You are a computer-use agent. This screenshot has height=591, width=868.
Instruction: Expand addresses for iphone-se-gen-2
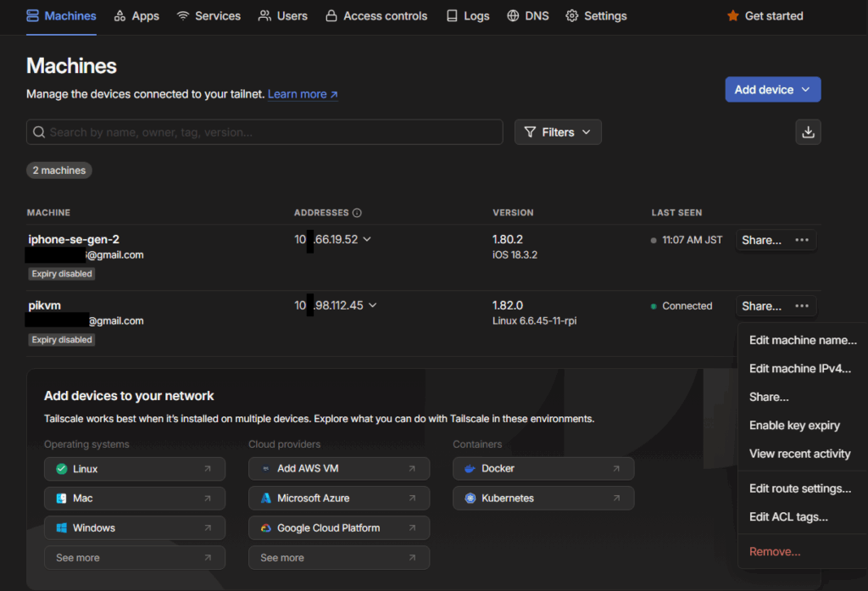click(x=367, y=239)
